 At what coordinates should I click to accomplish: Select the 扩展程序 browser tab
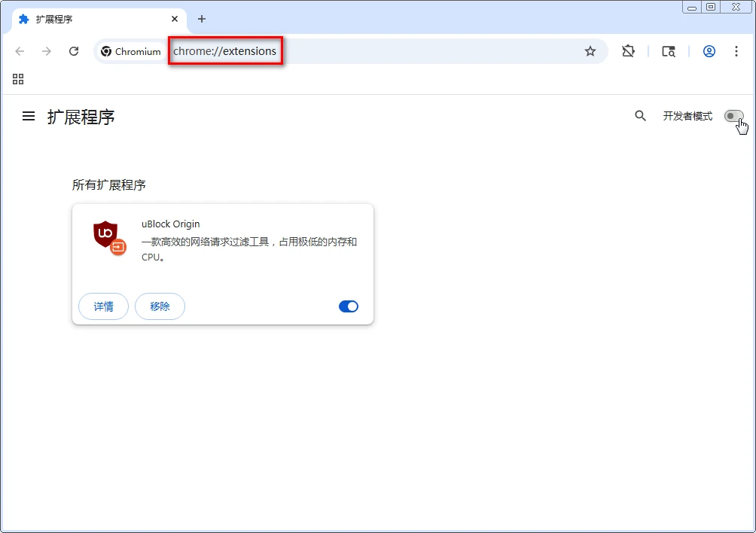click(98, 19)
